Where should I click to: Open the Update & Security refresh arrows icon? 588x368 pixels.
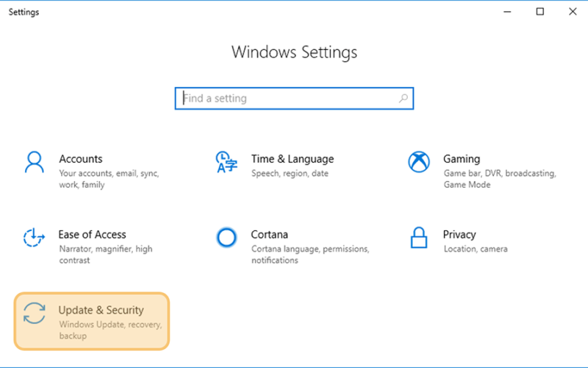coord(34,314)
